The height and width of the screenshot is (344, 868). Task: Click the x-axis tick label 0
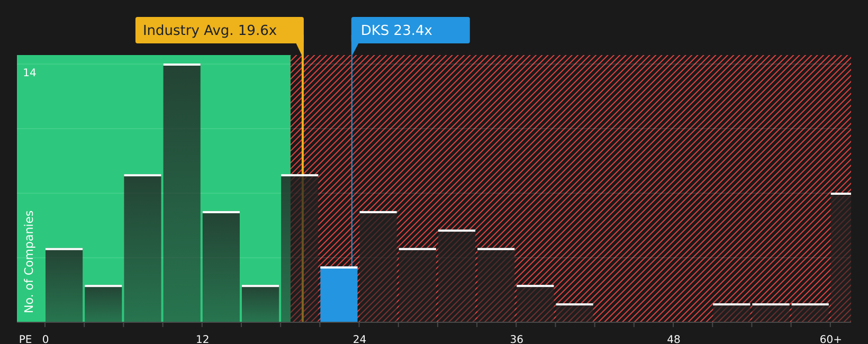pyautogui.click(x=46, y=339)
